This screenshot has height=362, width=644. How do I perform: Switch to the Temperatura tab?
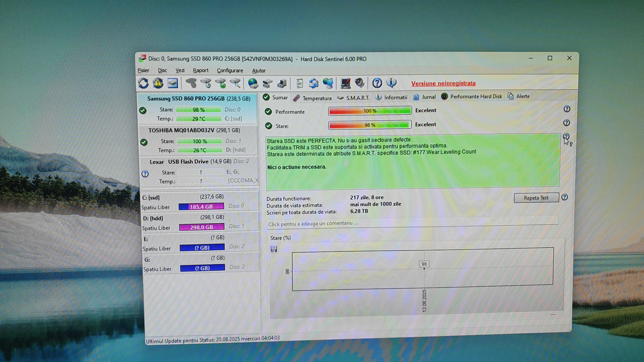click(x=312, y=98)
